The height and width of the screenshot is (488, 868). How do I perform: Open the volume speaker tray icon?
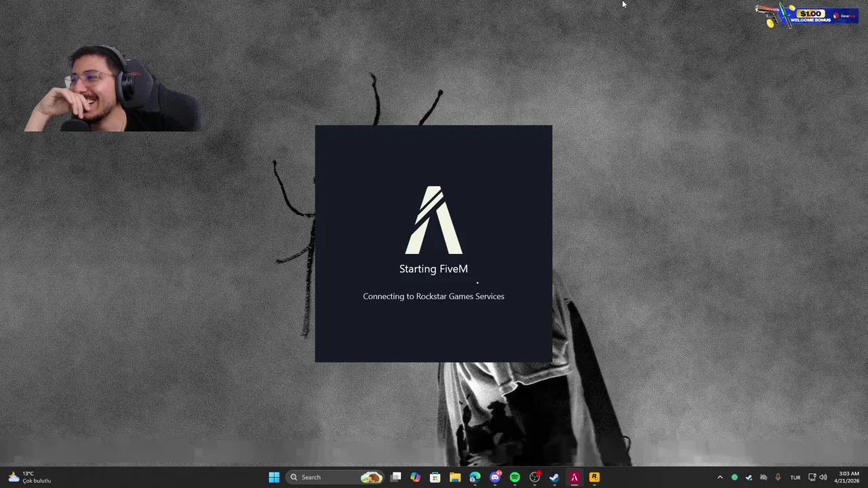tap(823, 477)
